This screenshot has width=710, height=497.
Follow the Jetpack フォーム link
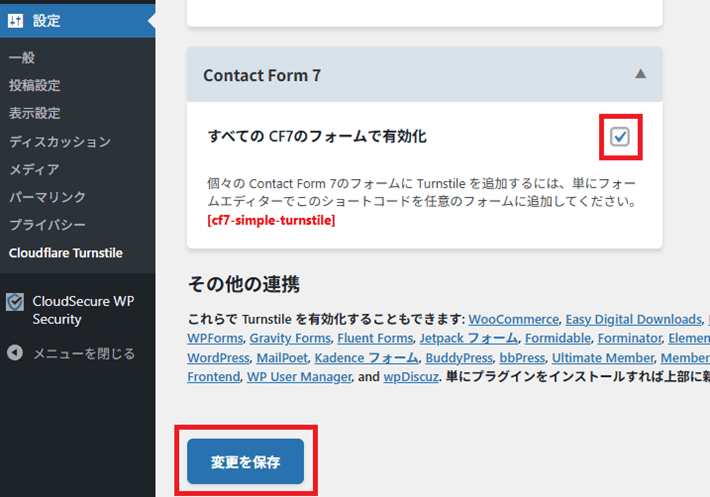(x=469, y=338)
